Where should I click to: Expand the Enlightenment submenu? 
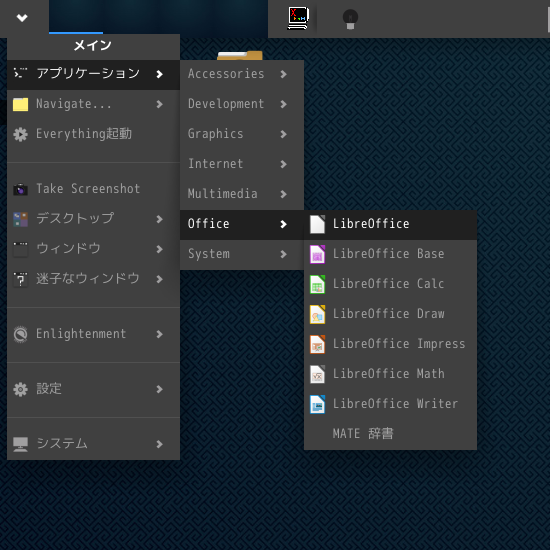coord(93,334)
